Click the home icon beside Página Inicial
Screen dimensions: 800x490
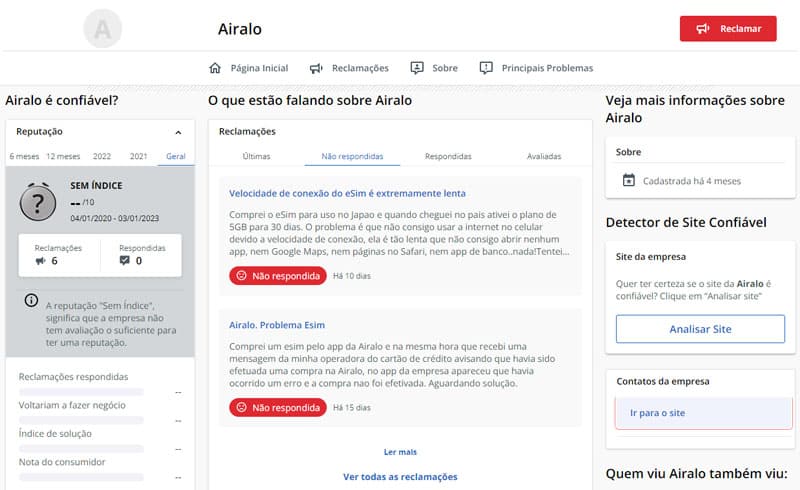point(215,68)
